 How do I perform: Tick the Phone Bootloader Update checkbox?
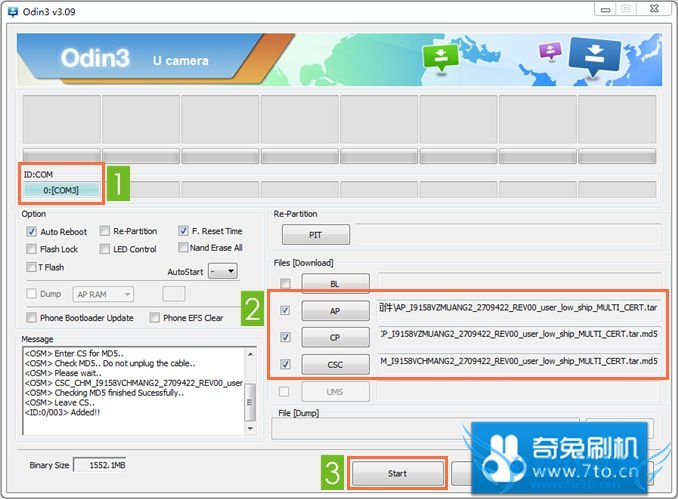[31, 317]
